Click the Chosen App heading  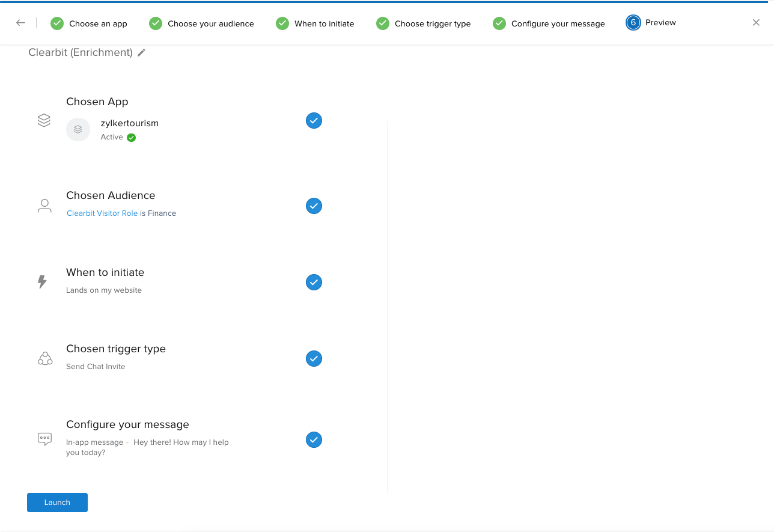click(x=97, y=102)
